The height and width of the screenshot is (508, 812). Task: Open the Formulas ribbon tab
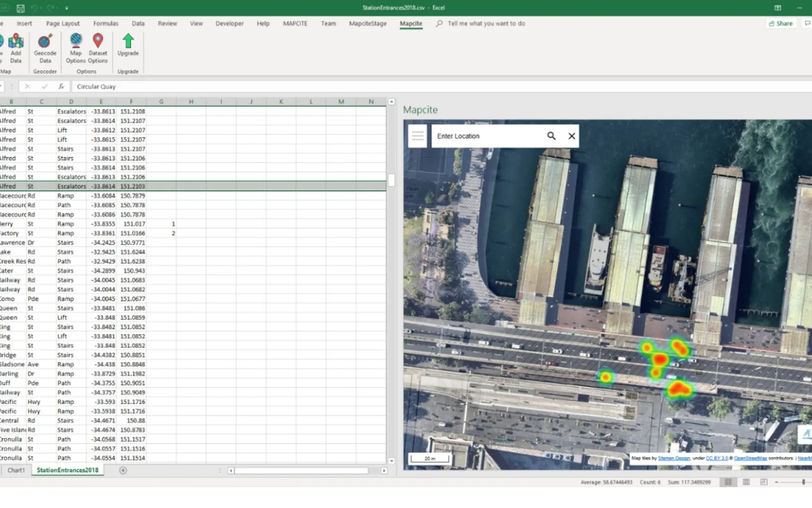[x=106, y=23]
